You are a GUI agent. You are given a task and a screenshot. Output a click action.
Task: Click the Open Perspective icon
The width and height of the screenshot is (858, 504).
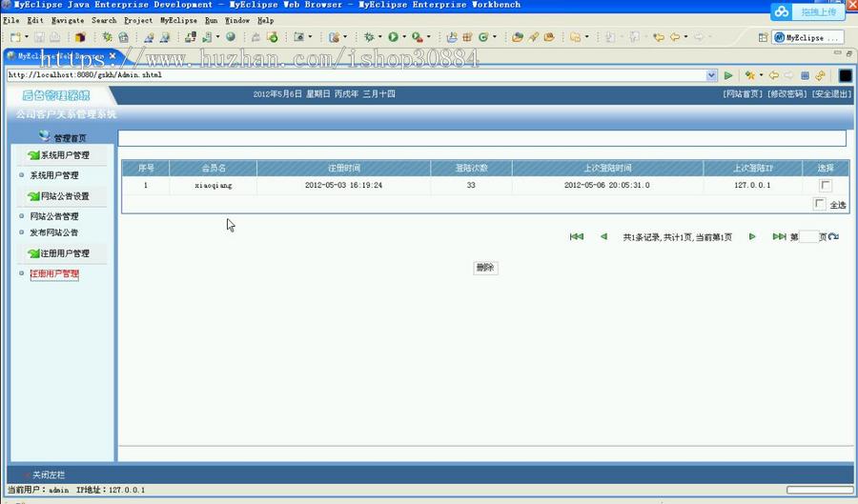(763, 37)
